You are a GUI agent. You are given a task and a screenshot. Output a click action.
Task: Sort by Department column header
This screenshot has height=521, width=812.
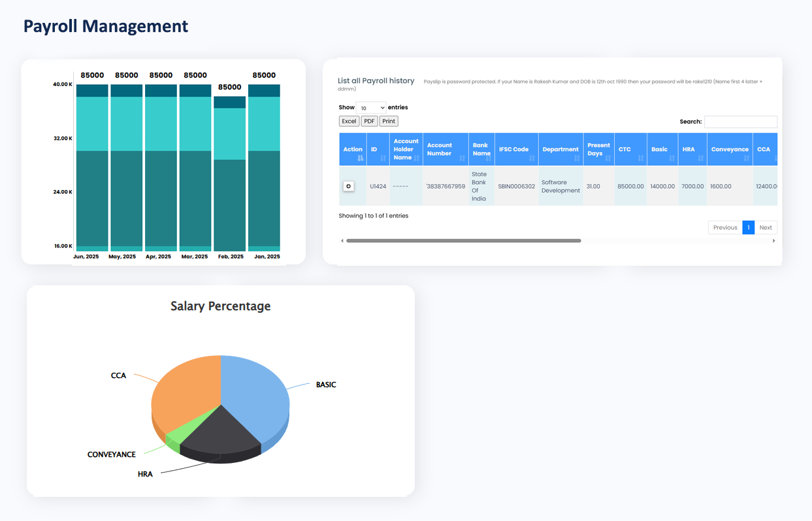coord(560,150)
